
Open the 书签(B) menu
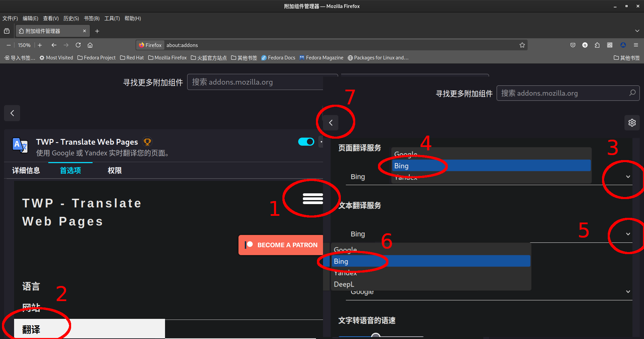pos(92,18)
